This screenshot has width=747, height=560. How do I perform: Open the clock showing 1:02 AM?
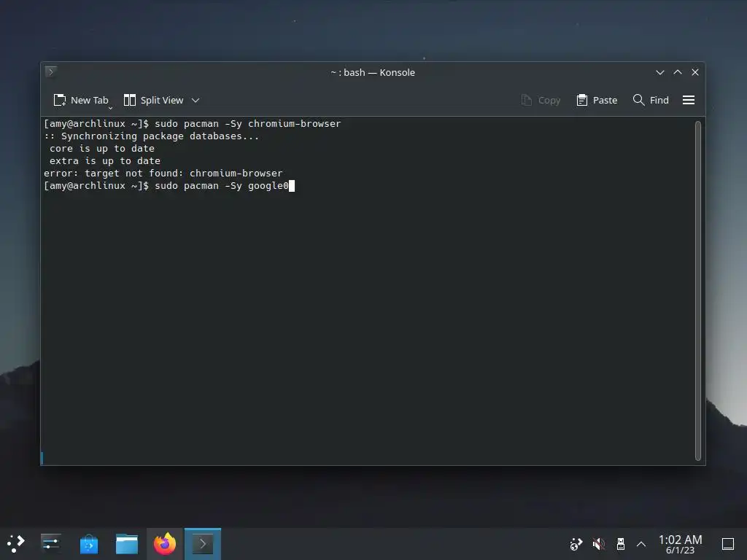tap(680, 544)
